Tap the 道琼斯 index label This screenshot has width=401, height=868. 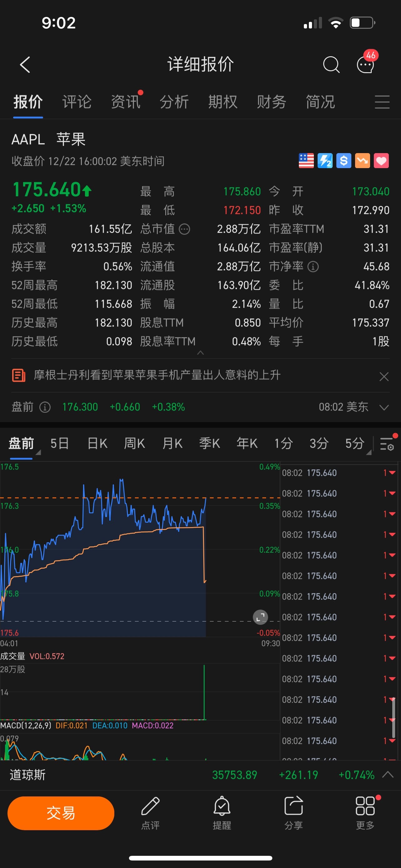[x=27, y=775]
